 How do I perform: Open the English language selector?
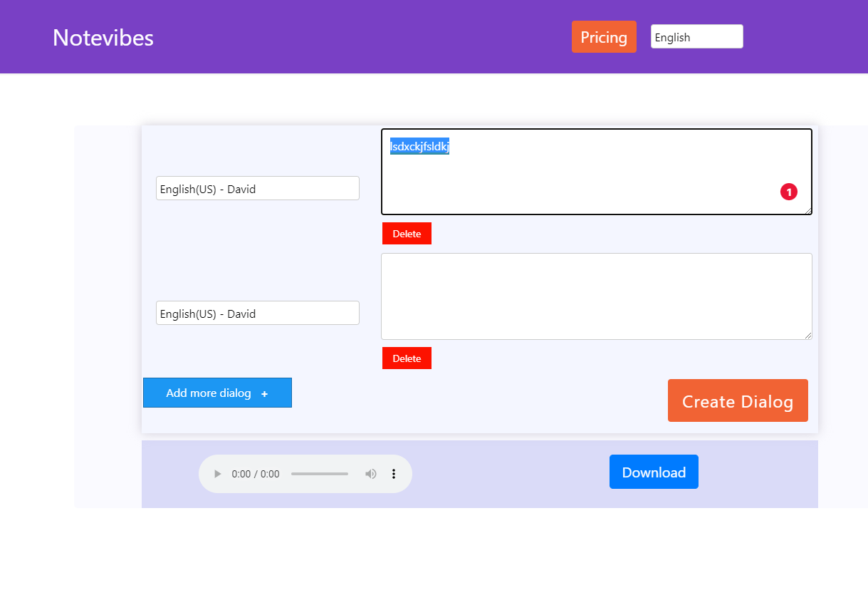click(x=696, y=36)
